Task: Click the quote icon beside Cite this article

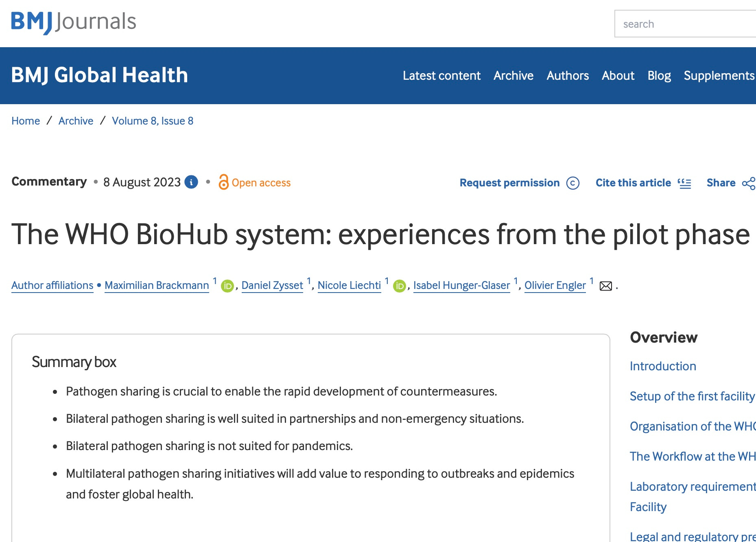Action: click(x=684, y=183)
